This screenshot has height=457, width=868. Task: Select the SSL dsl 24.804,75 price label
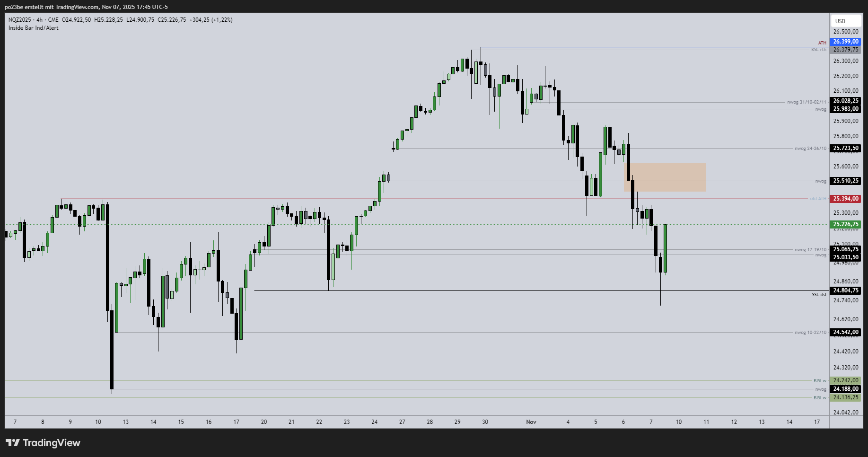[x=846, y=290]
